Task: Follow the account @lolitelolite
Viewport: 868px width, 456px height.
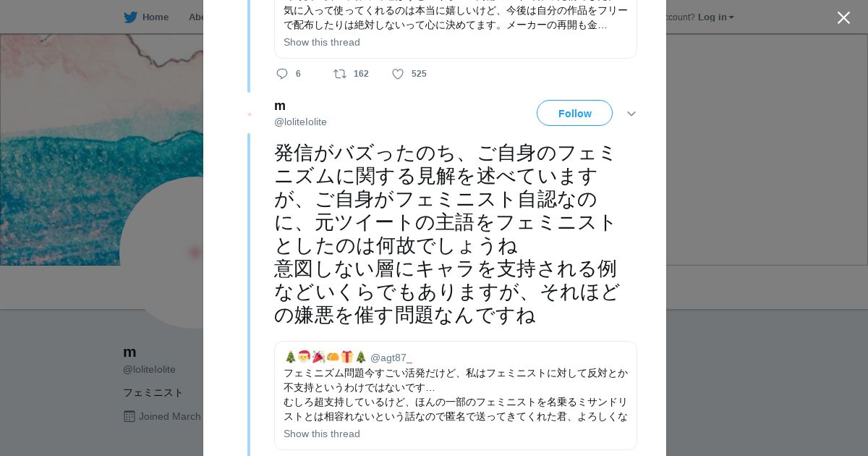Action: [x=574, y=114]
